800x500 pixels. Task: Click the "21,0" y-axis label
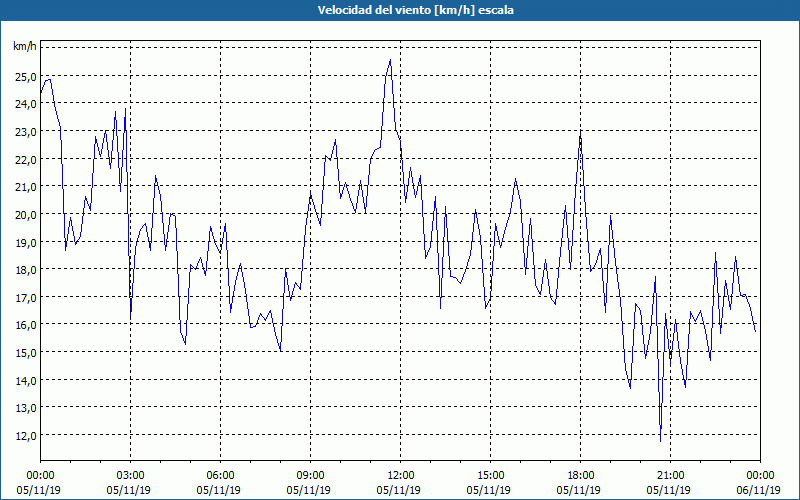(26, 188)
